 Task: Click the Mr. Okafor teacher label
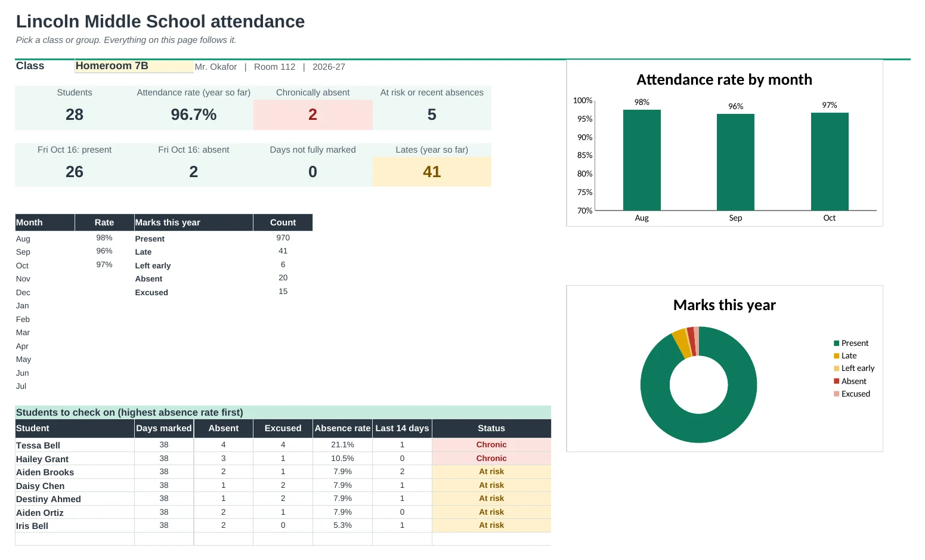(216, 67)
